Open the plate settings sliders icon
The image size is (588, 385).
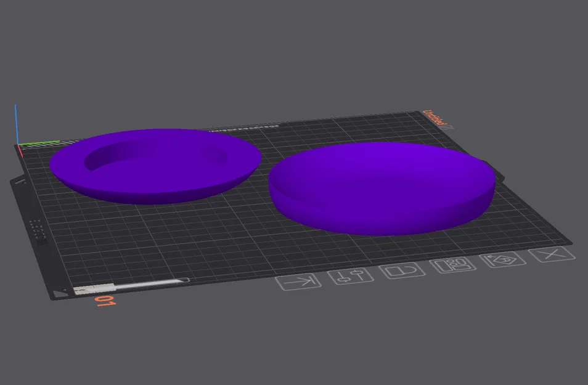point(351,277)
